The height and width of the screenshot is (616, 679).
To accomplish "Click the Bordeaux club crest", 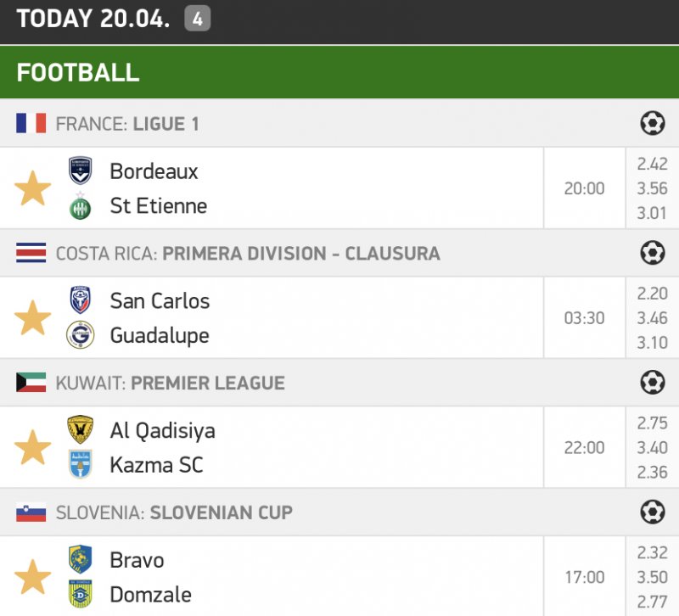I will (81, 171).
